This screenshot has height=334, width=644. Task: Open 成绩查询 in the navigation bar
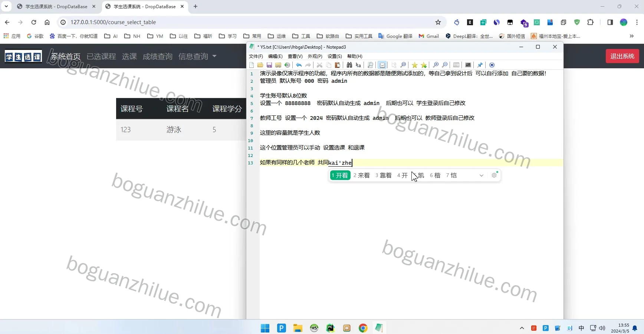158,56
